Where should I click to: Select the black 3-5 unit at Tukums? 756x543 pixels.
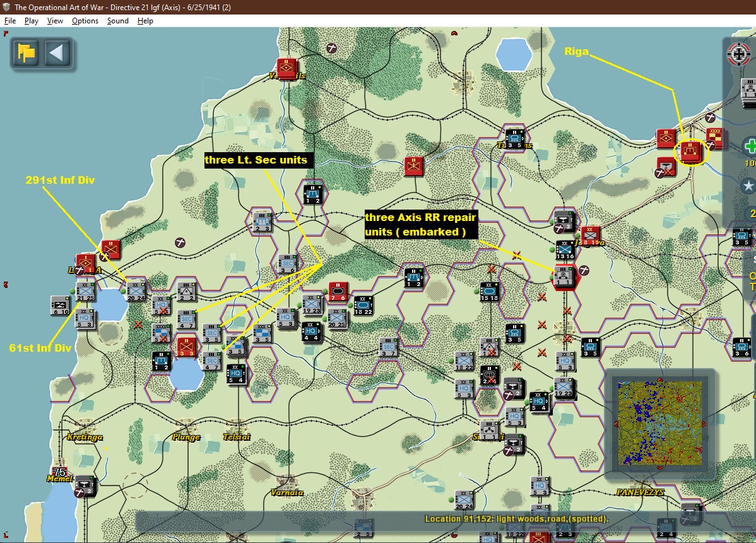pos(514,138)
